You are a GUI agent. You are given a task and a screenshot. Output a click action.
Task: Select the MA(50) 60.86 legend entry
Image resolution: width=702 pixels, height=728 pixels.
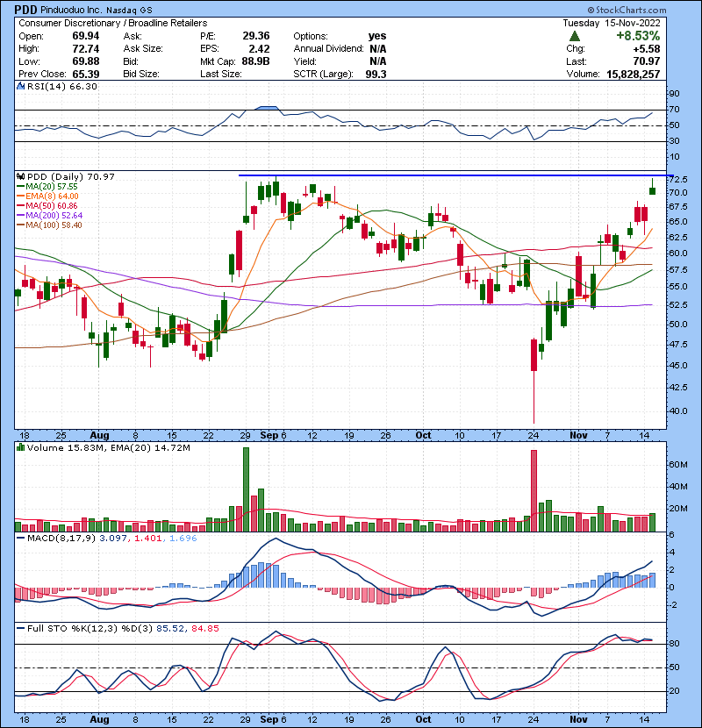(47, 205)
